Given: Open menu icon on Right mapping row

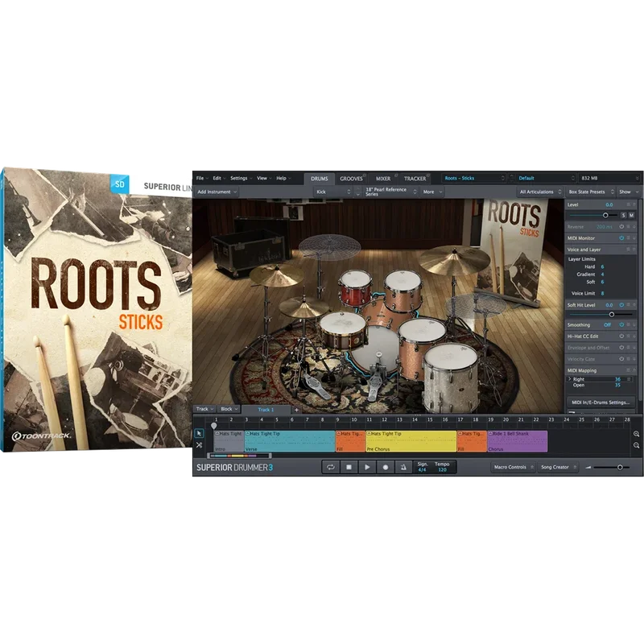Looking at the screenshot, I should [628, 379].
